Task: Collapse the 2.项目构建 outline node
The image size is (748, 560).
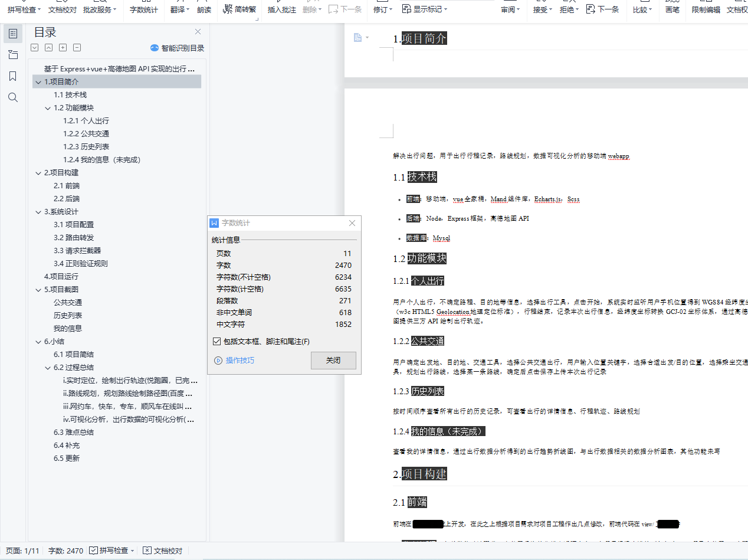Action: point(38,173)
